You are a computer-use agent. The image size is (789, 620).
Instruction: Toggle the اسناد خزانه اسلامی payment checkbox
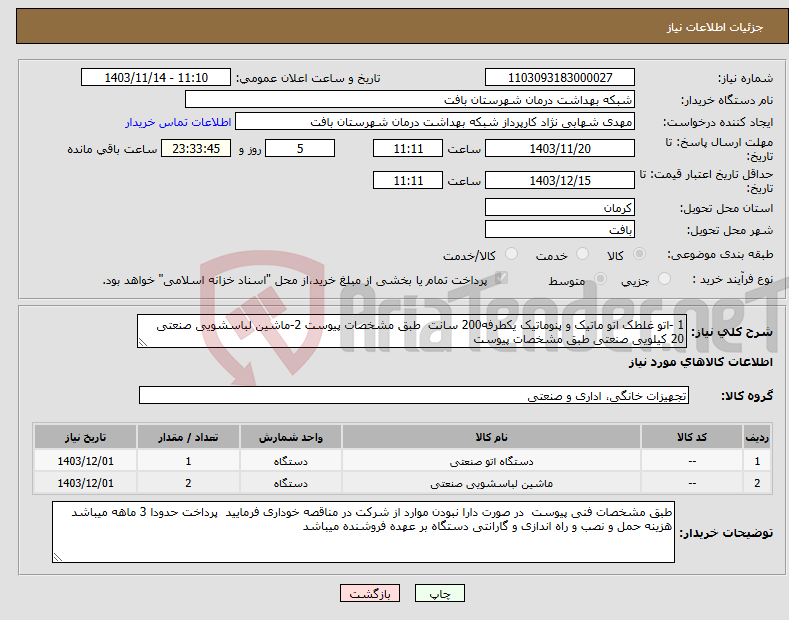[x=501, y=278]
